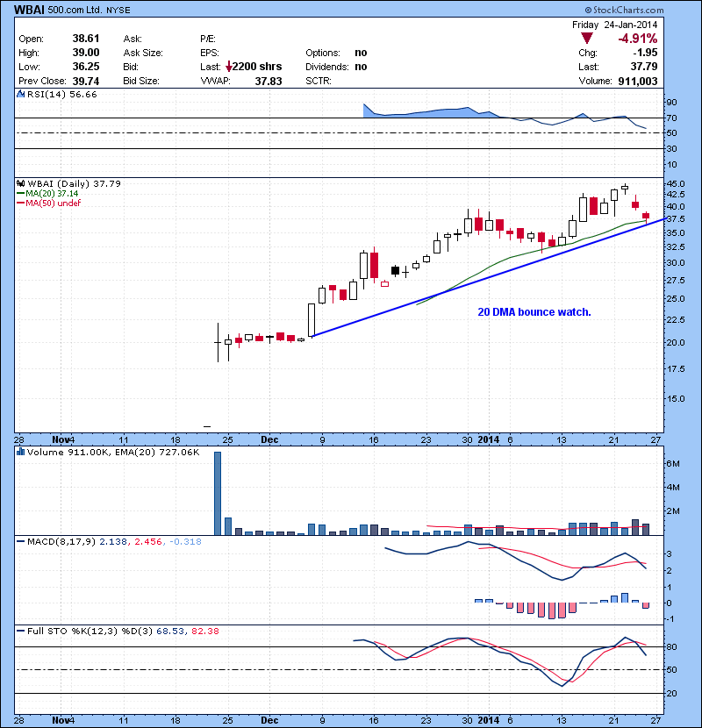Click the RSI area-chart icon beside RSI(14)
Screen dimensions: 702x728
(20, 94)
